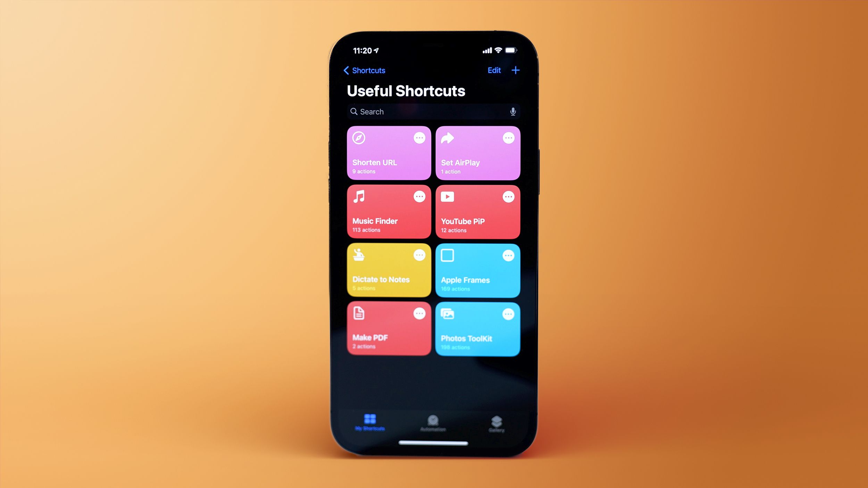
Task: Tap the Search input field
Action: (x=433, y=111)
